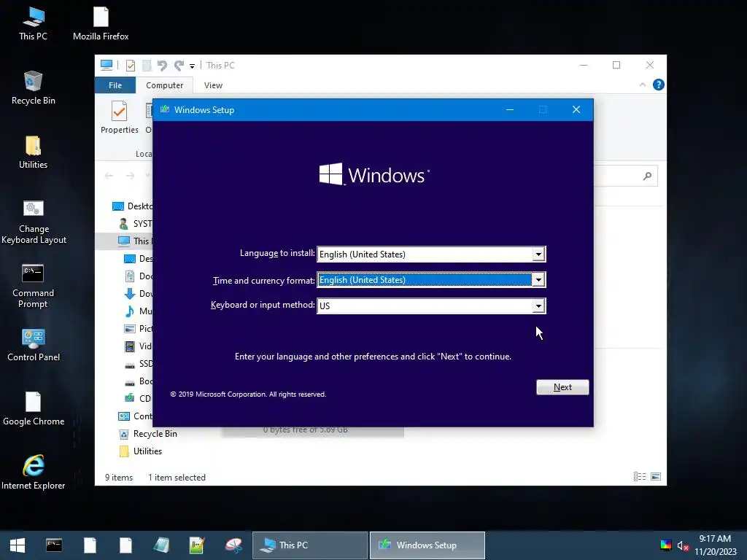The height and width of the screenshot is (560, 747).
Task: Click Next in Windows Setup
Action: 562,387
